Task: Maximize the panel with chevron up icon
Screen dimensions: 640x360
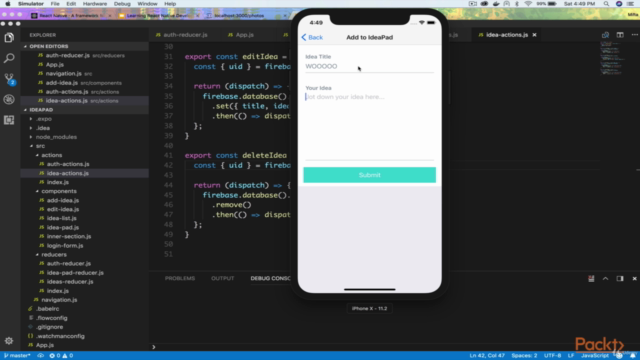Action: click(x=605, y=278)
